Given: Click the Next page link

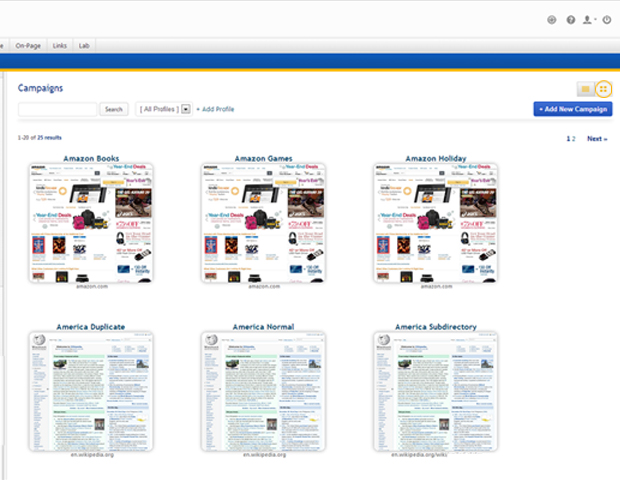Looking at the screenshot, I should point(597,139).
